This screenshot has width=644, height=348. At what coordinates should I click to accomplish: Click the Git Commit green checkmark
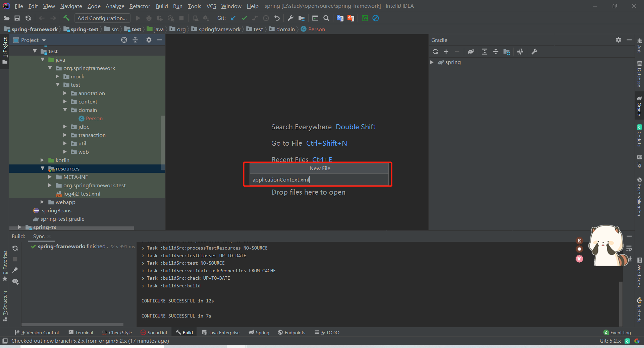coord(244,18)
